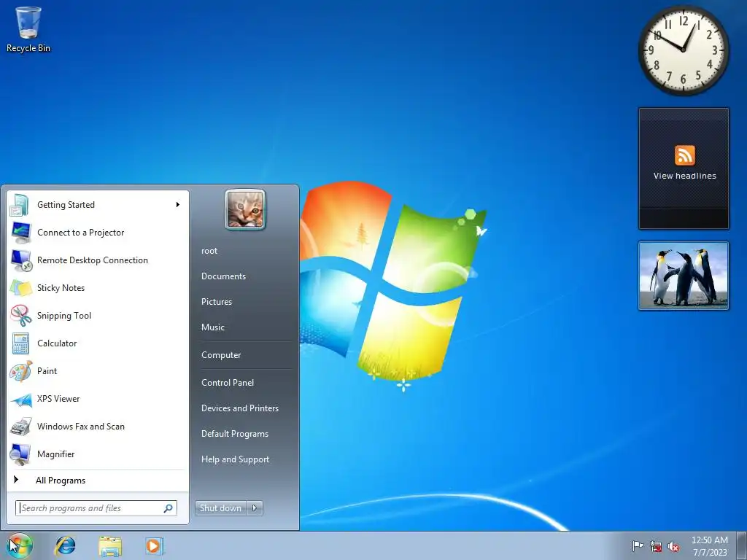
Task: Click the muted volume tray icon
Action: [673, 546]
